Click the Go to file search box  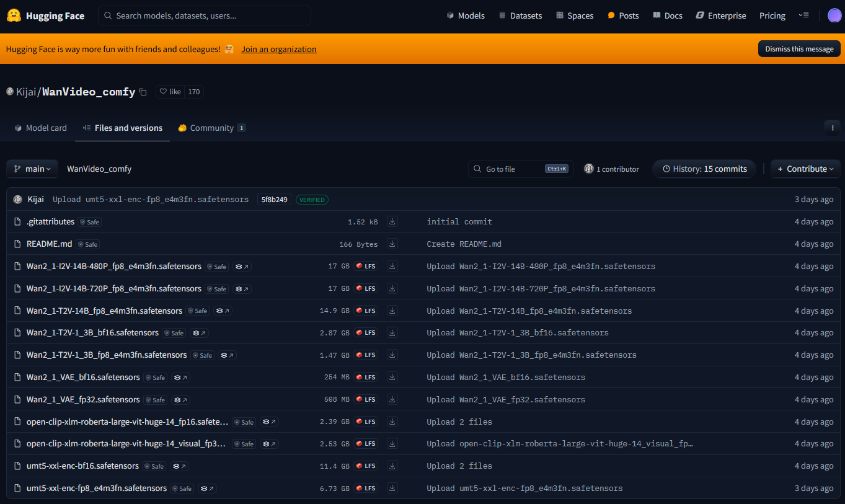tap(515, 168)
